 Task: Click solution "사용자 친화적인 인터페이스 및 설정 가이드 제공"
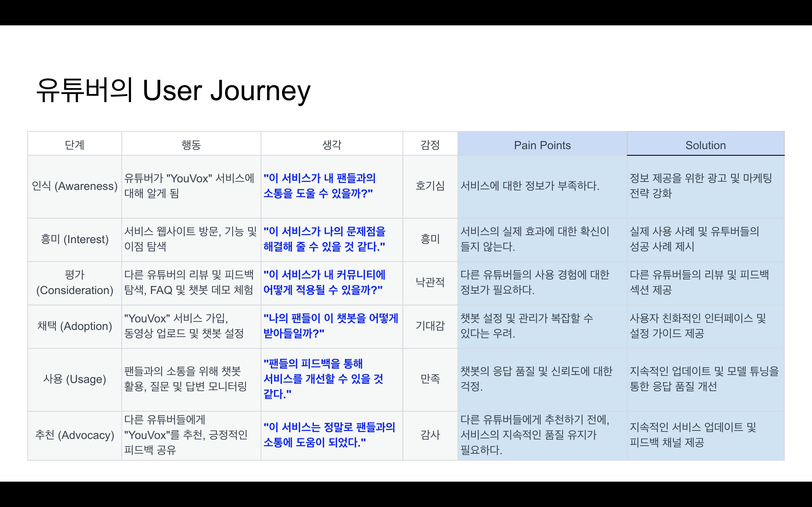(x=698, y=326)
